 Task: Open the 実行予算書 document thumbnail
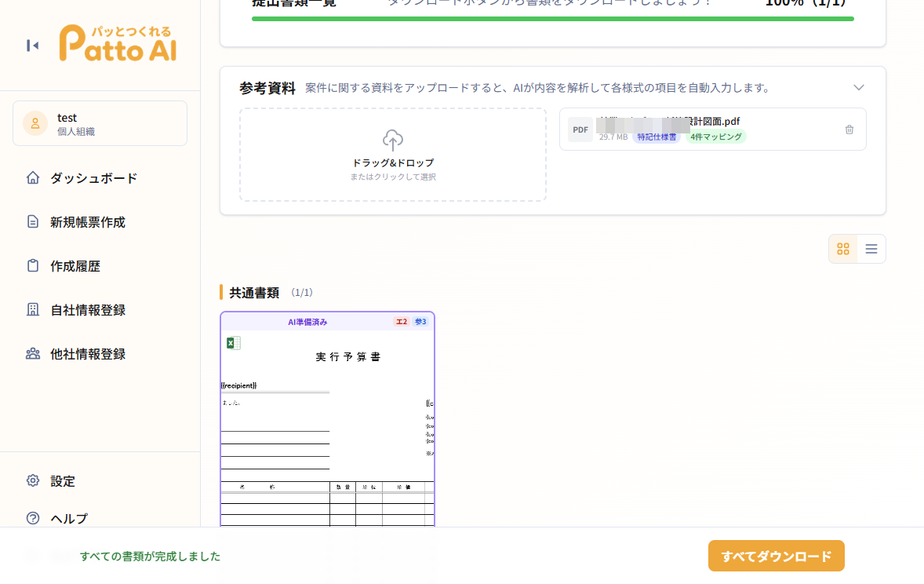[x=328, y=419]
